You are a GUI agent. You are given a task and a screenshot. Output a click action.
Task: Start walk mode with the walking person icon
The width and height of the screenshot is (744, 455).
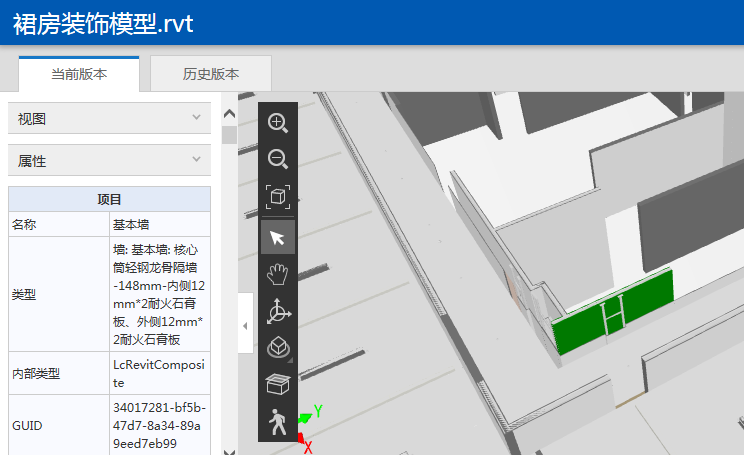[278, 423]
